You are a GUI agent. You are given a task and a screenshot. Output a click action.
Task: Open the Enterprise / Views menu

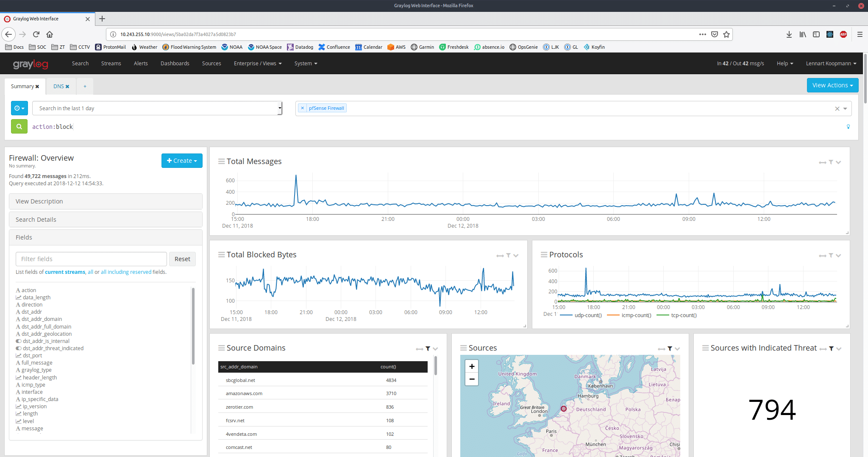pos(257,63)
